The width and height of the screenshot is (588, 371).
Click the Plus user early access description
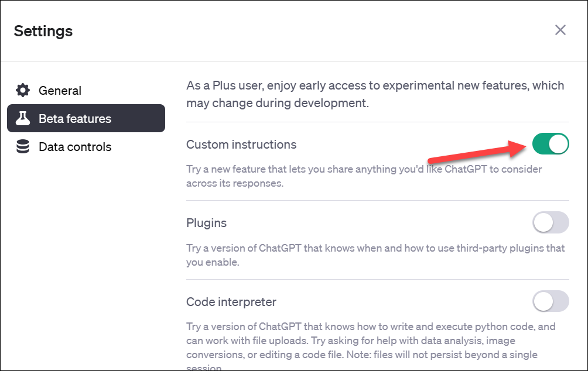click(x=375, y=94)
